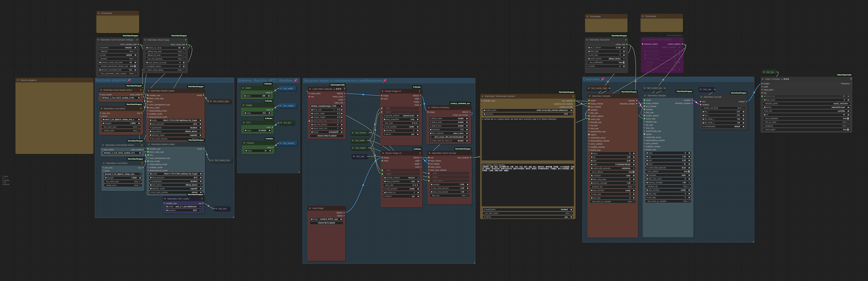Toggle tiled_vae in WanVideo VACE Encode

(468, 196)
